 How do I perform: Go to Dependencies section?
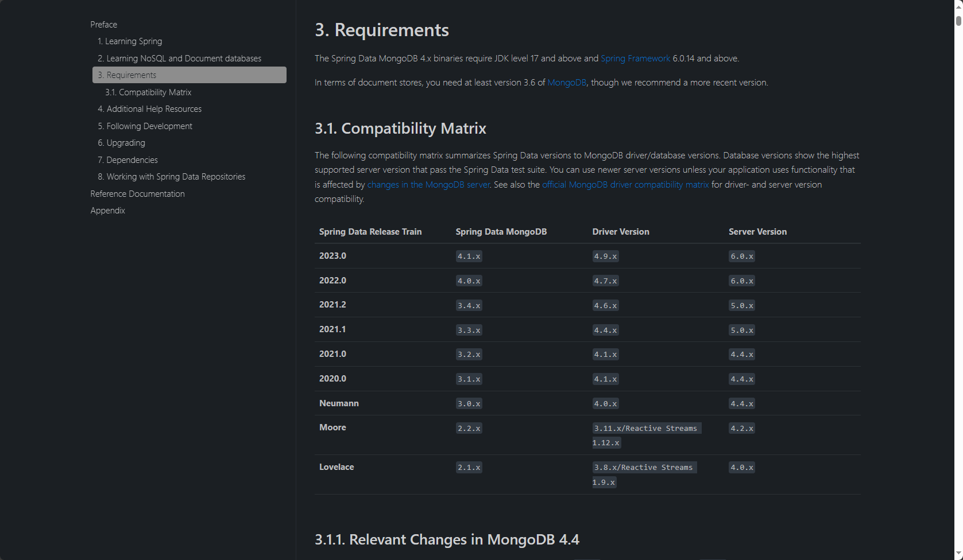127,160
